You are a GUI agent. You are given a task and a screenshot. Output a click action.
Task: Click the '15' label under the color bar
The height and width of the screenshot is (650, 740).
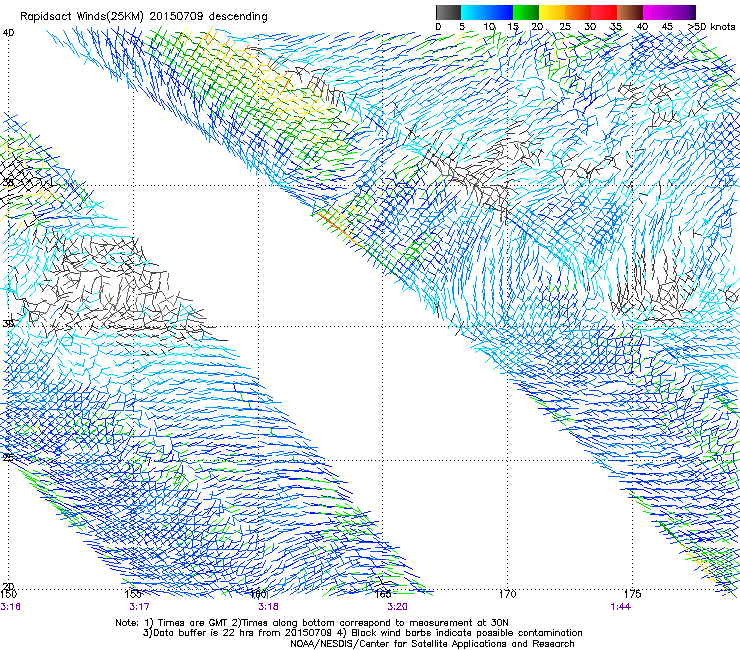click(x=513, y=27)
